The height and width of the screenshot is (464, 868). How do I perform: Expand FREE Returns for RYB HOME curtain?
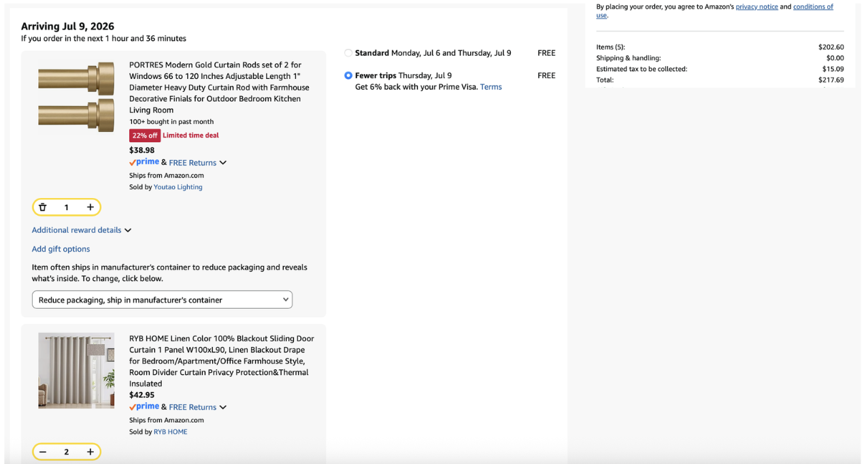point(198,407)
